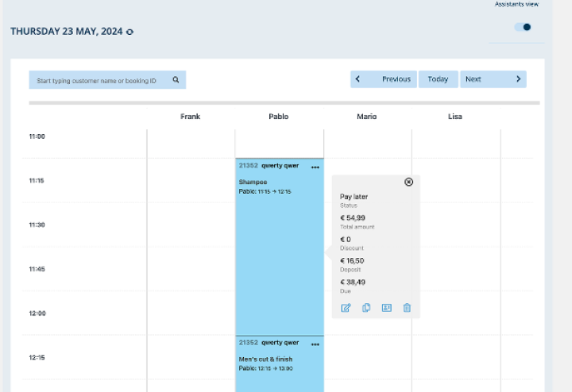The width and height of the screenshot is (572, 392).
Task: Click the Pablo column header
Action: (x=278, y=117)
